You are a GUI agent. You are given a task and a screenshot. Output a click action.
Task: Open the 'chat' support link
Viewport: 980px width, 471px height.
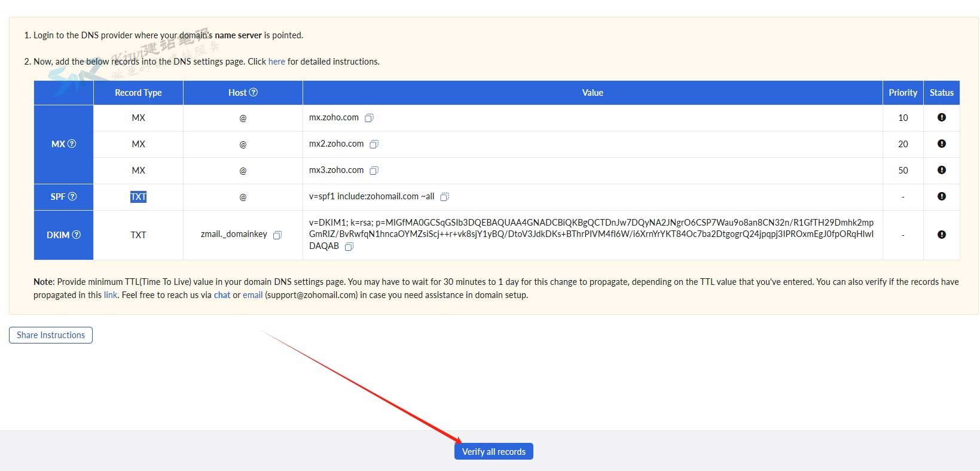pyautogui.click(x=222, y=295)
